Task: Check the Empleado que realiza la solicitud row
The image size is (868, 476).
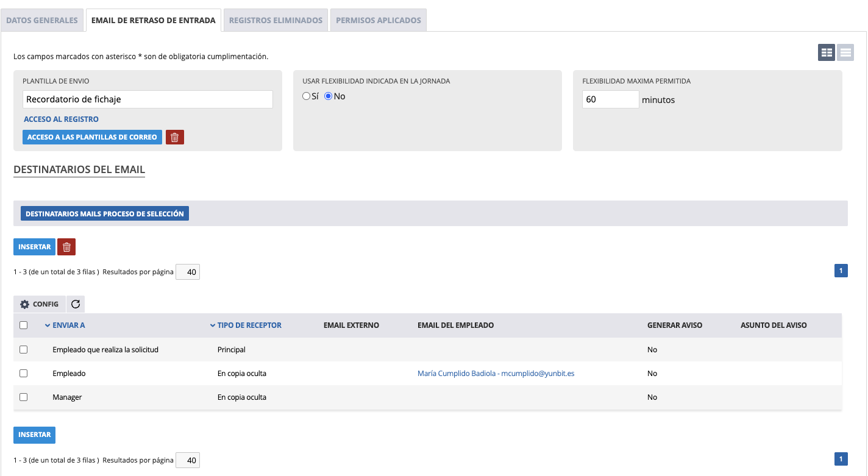Action: tap(24, 350)
